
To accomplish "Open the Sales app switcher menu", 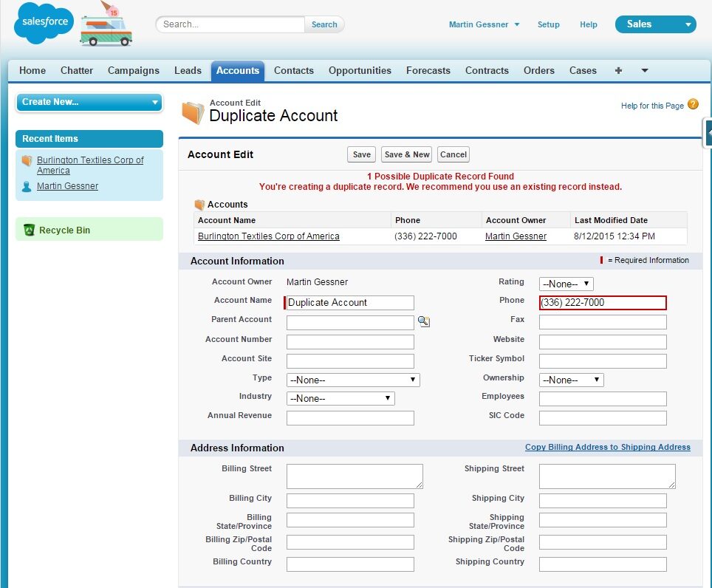I will tap(655, 24).
